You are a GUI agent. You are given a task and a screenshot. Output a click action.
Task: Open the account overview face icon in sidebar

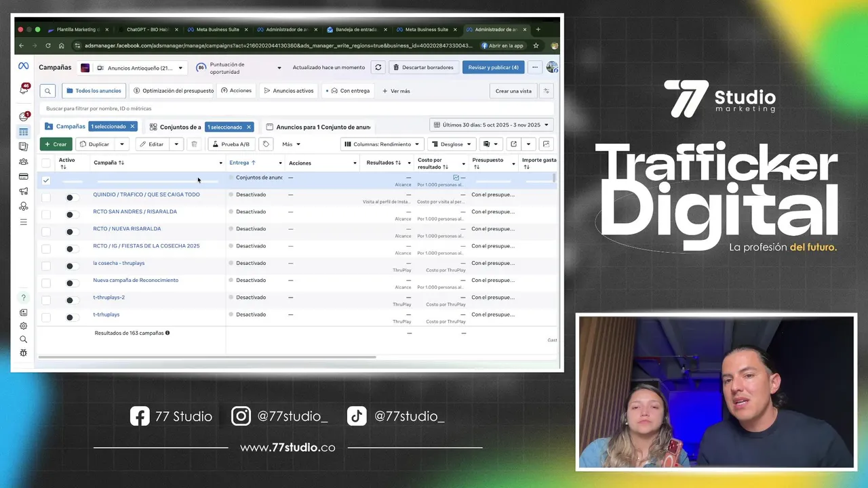(x=24, y=117)
